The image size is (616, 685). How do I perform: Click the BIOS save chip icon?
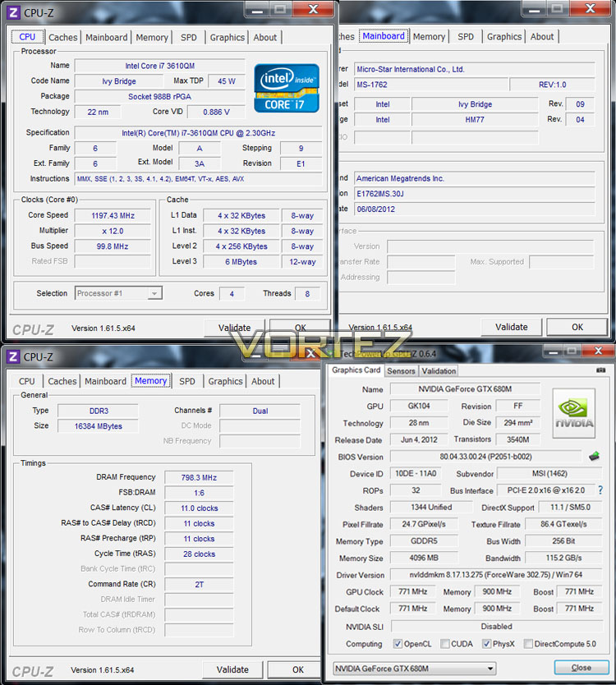pos(594,457)
